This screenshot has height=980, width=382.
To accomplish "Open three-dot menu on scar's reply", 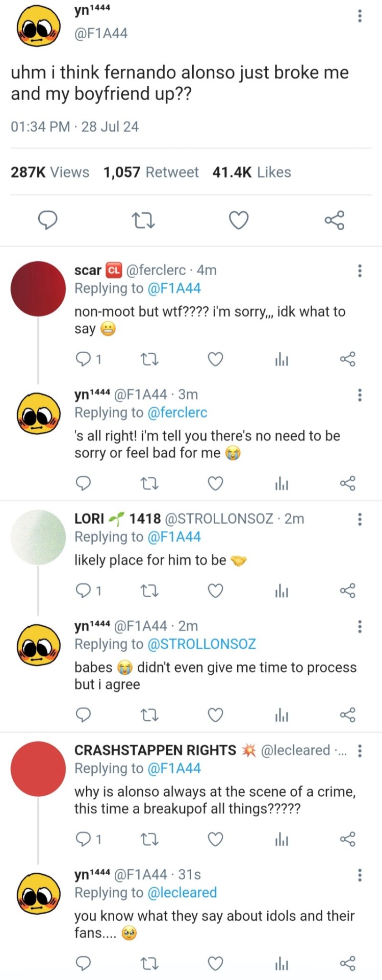I will pos(360,271).
